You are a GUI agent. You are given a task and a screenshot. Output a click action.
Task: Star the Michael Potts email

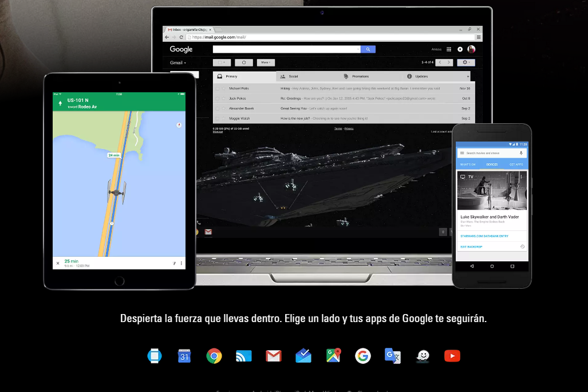tap(224, 89)
